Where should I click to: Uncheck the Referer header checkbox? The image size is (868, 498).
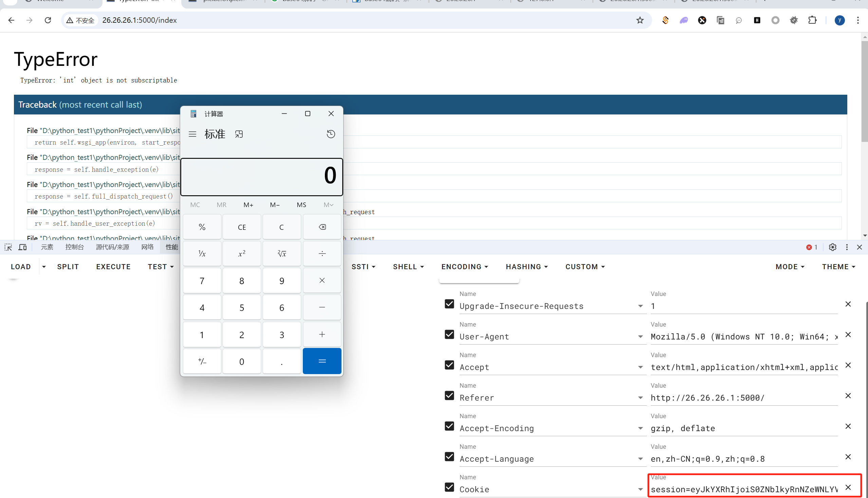(449, 395)
